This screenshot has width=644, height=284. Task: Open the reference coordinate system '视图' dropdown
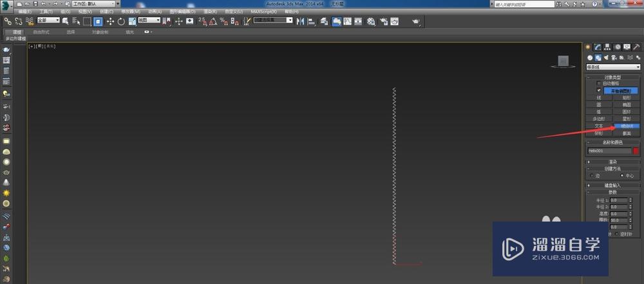(x=149, y=20)
